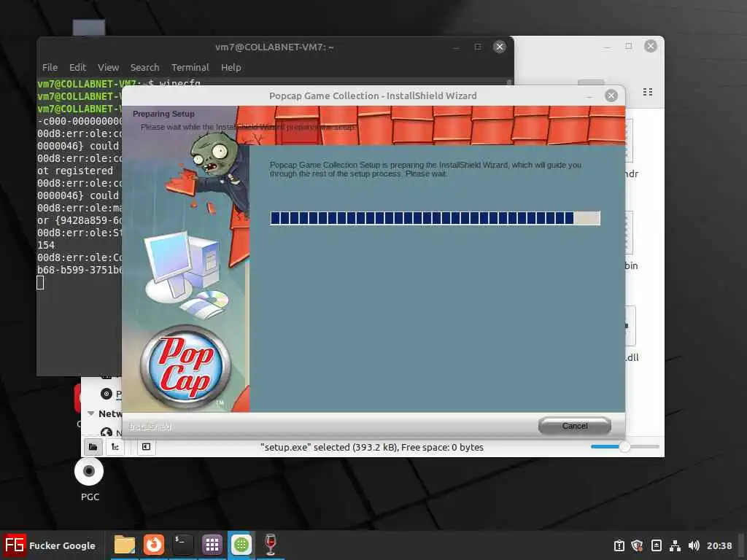The height and width of the screenshot is (560, 747).
Task: Open the Terminal menu in terminal
Action: 190,67
